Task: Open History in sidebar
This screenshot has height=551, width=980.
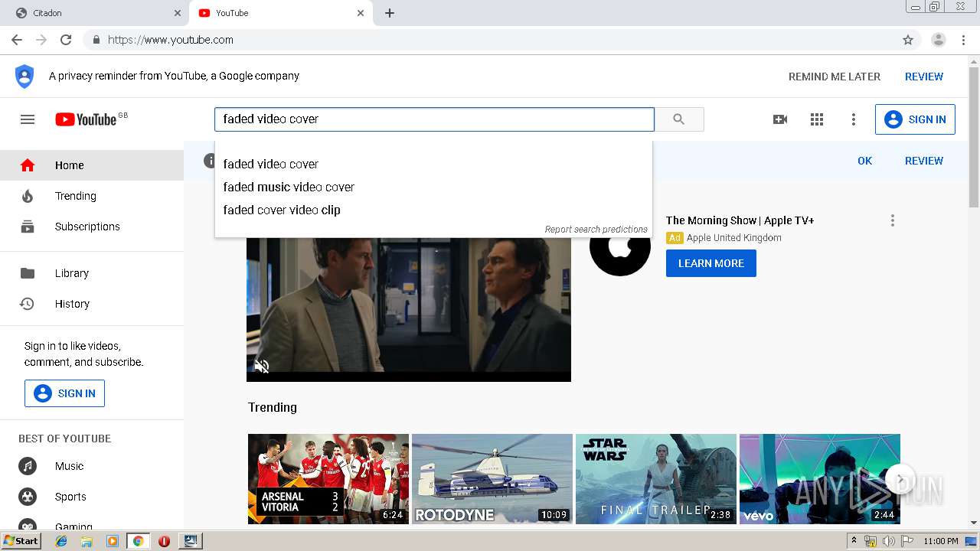Action: point(92,304)
